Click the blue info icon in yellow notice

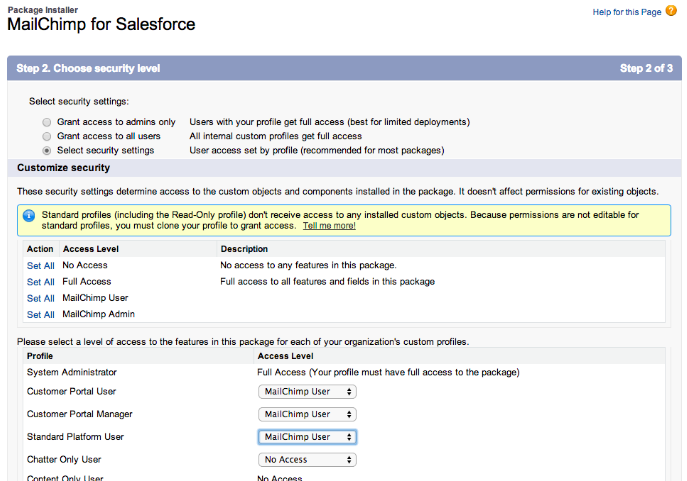pos(29,216)
